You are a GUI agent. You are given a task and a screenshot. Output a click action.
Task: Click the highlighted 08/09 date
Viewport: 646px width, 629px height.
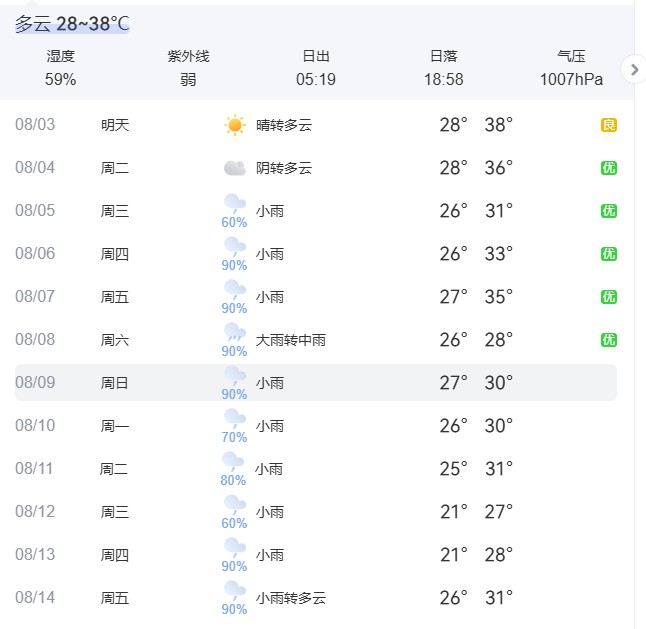(35, 382)
